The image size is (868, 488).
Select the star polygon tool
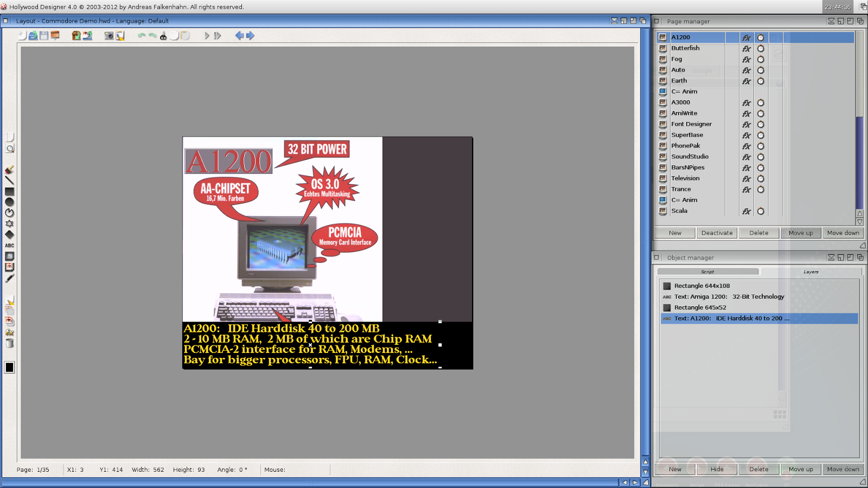click(x=10, y=224)
